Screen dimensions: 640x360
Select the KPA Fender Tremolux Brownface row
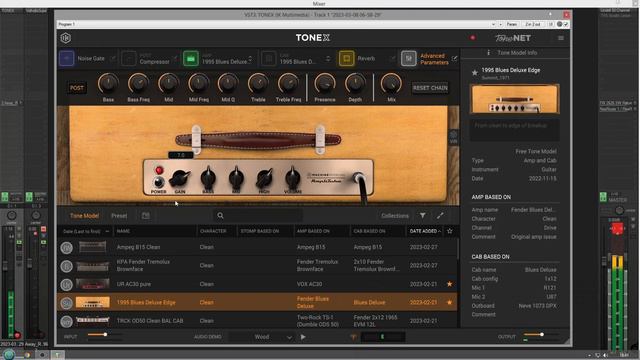[x=257, y=265]
